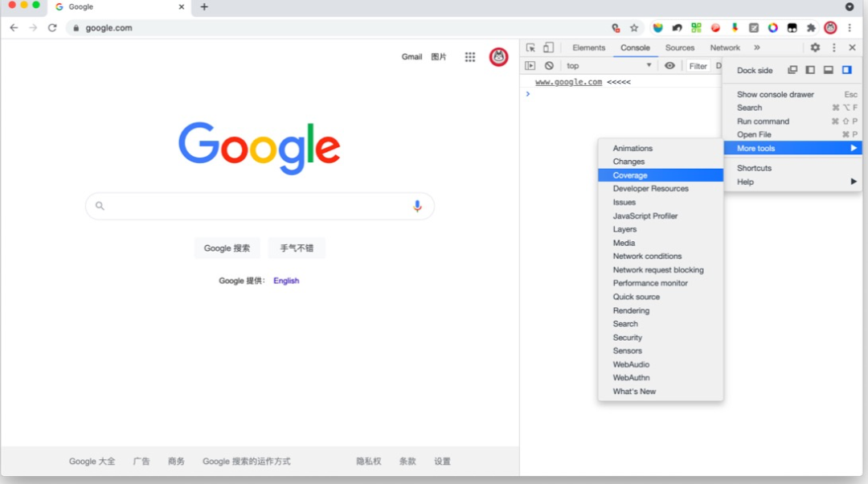The height and width of the screenshot is (484, 868).
Task: Reload the page
Action: click(x=52, y=27)
